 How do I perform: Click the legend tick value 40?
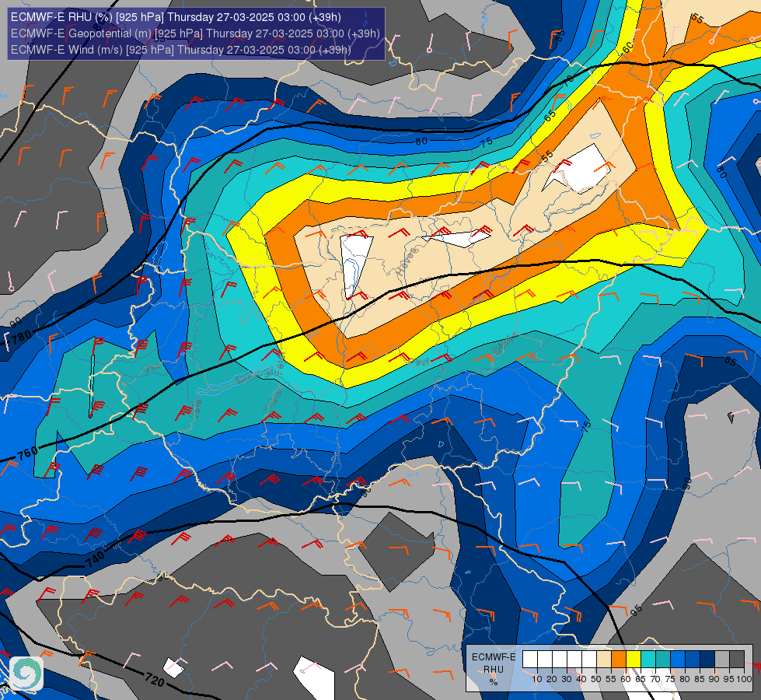click(581, 679)
